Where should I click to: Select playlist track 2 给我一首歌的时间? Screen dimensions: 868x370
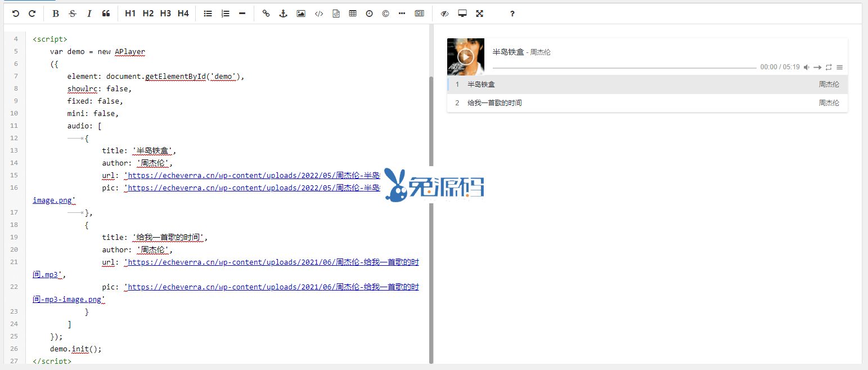pos(647,103)
